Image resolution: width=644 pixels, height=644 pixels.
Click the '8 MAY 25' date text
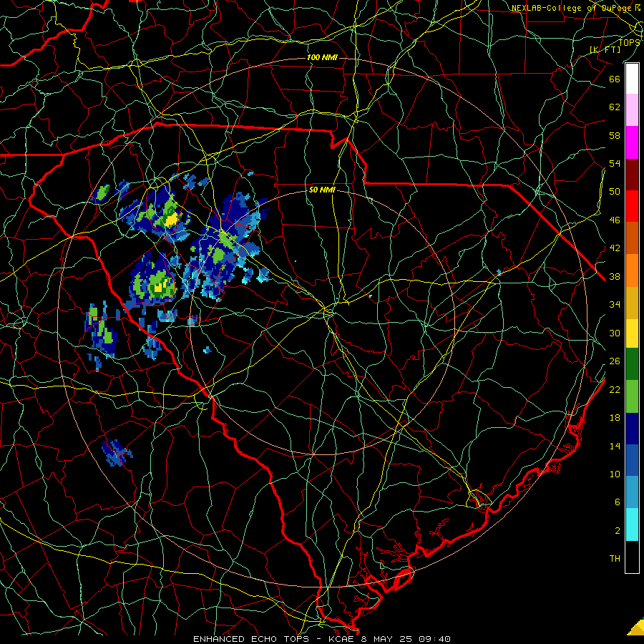(386, 639)
